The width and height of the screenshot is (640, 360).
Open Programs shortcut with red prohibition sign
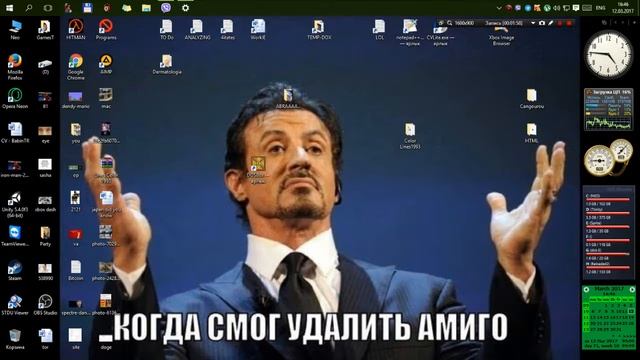[x=106, y=29]
